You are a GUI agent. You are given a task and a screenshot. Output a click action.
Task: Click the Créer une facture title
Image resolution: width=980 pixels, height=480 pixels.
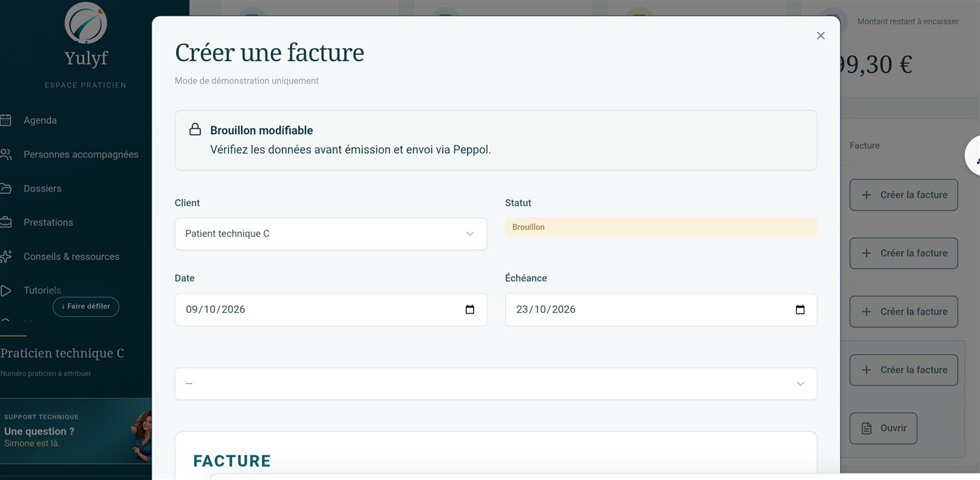pyautogui.click(x=269, y=53)
